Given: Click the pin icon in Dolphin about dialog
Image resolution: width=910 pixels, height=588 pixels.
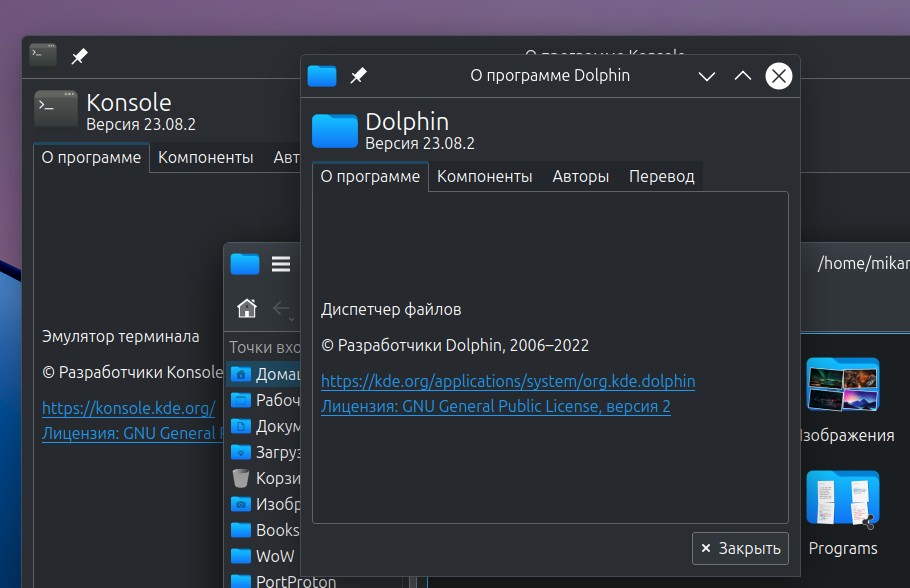Looking at the screenshot, I should pos(358,75).
